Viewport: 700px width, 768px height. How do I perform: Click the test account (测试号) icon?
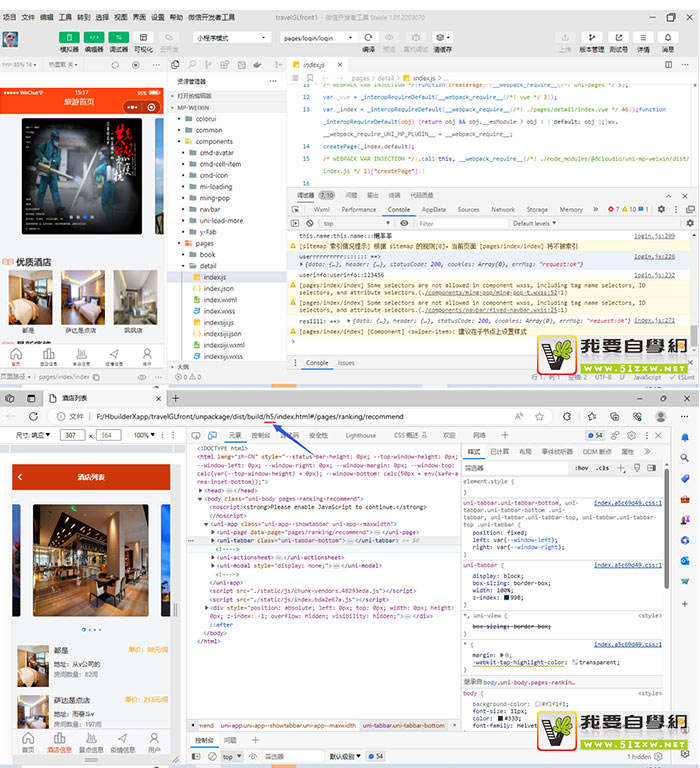pos(618,37)
